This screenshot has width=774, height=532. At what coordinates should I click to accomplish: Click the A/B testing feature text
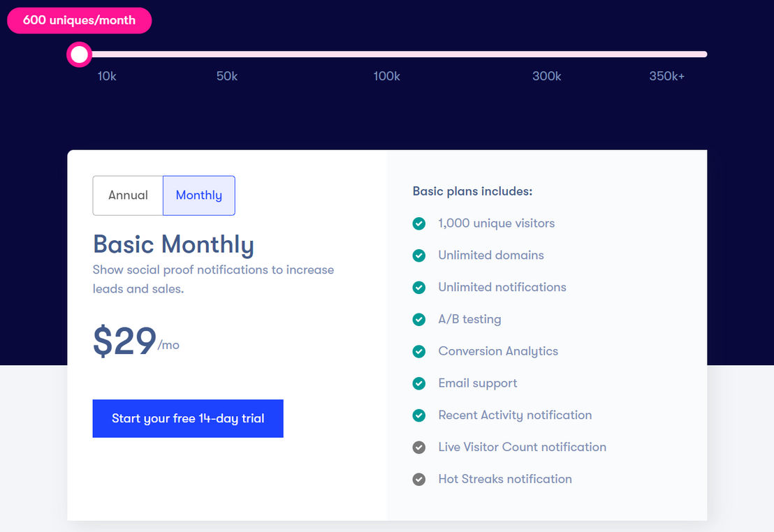click(470, 319)
